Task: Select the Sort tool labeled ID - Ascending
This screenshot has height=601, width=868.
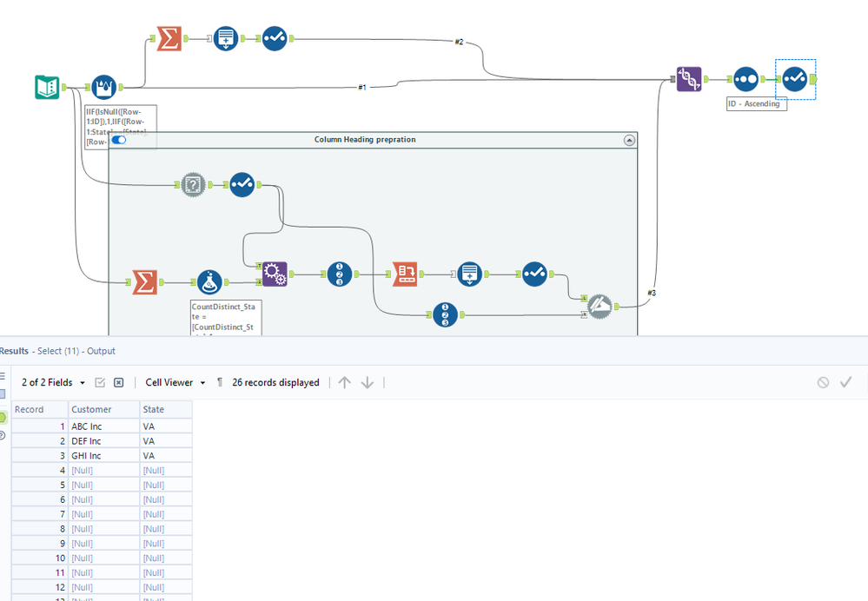Action: (745, 79)
